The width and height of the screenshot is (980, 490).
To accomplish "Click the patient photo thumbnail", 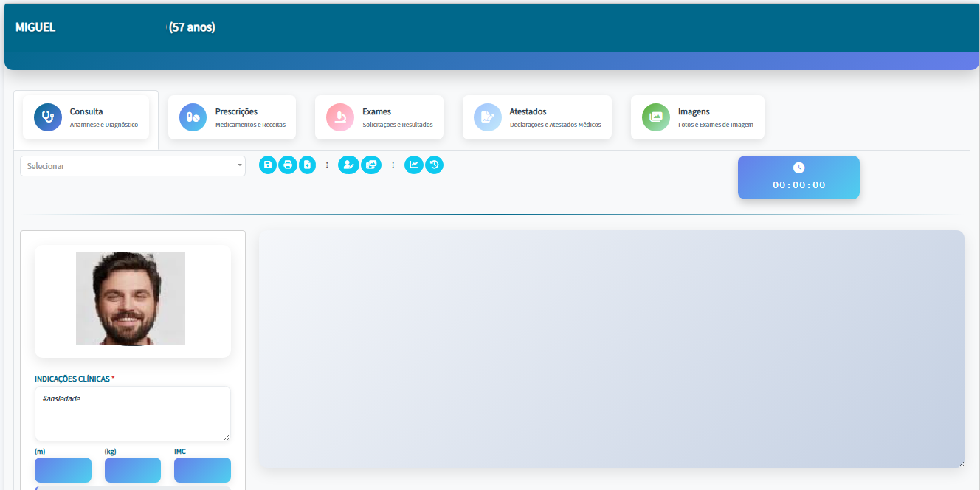I will (131, 299).
